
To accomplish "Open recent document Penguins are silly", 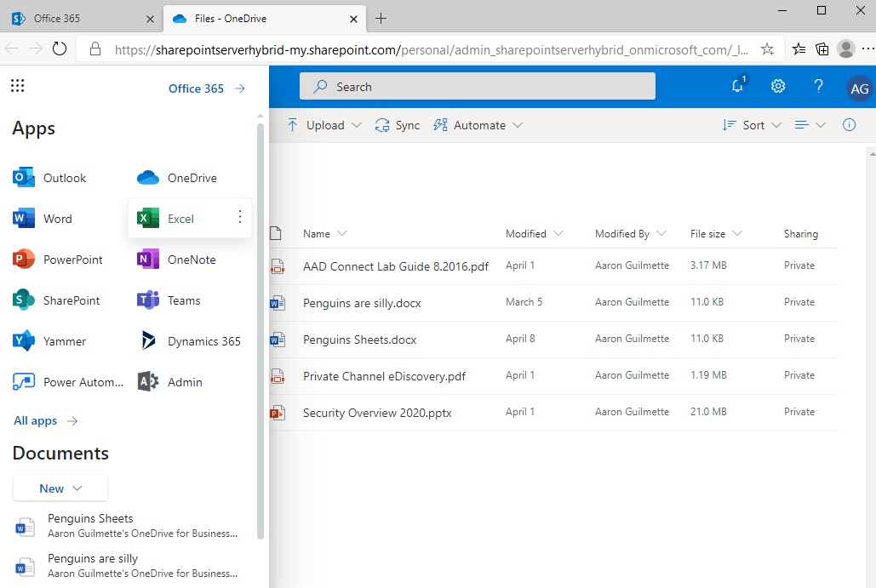I will (129, 565).
